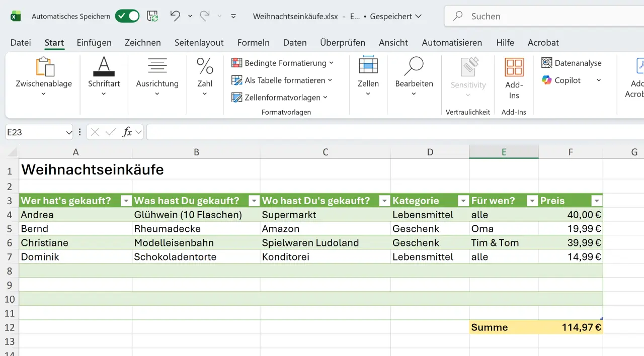The width and height of the screenshot is (644, 356).
Task: Launch Copilot via its icon
Action: click(x=548, y=80)
